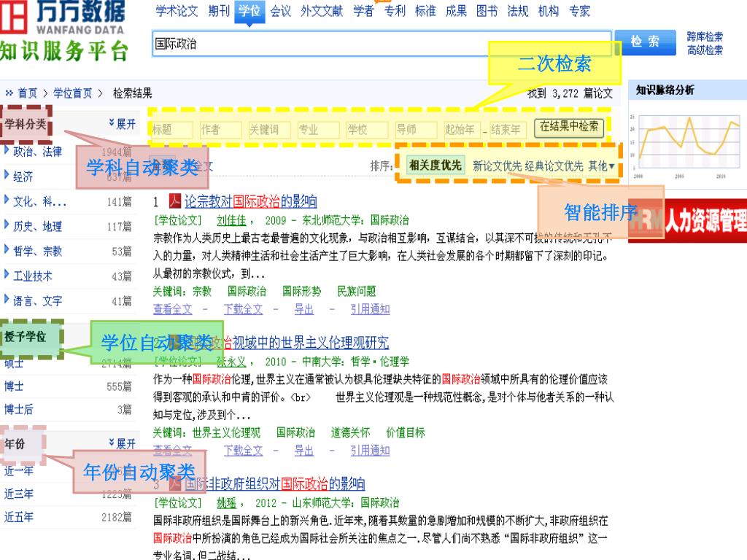This screenshot has width=747, height=560.
Task: Open 跨库检索 cross-database search
Action: click(705, 36)
